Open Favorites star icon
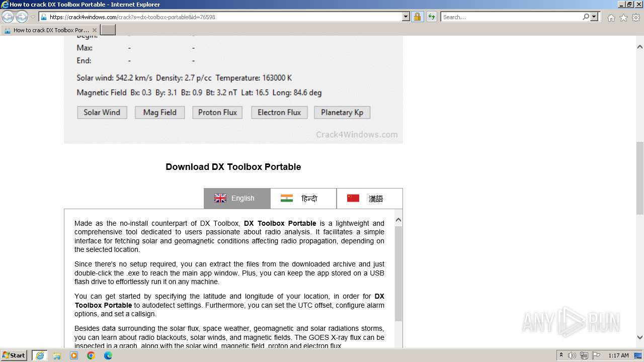 coord(623,18)
